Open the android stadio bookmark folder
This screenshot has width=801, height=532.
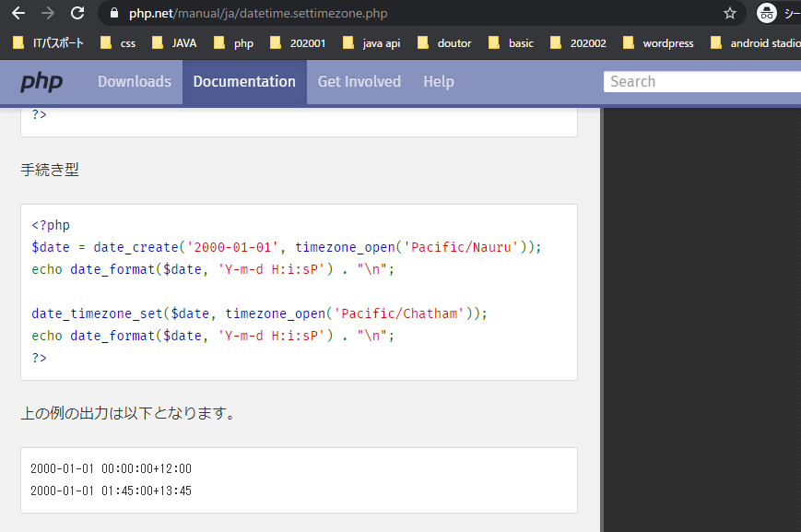click(x=756, y=43)
